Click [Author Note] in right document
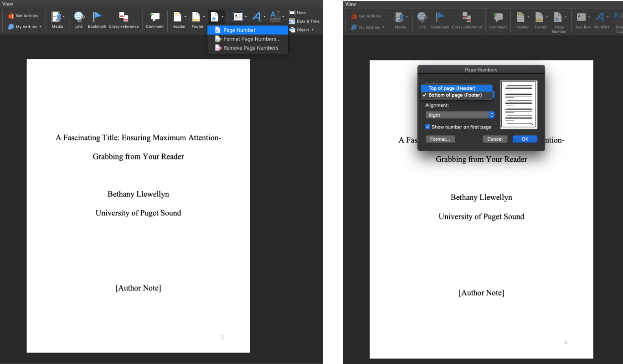Viewport: 623px width, 364px height. pos(481,293)
